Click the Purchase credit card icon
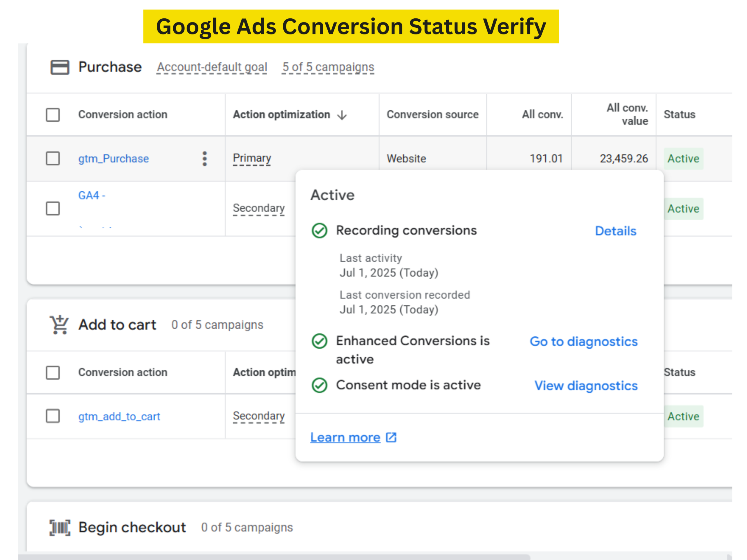Viewport: 747px width, 560px height. pyautogui.click(x=60, y=67)
